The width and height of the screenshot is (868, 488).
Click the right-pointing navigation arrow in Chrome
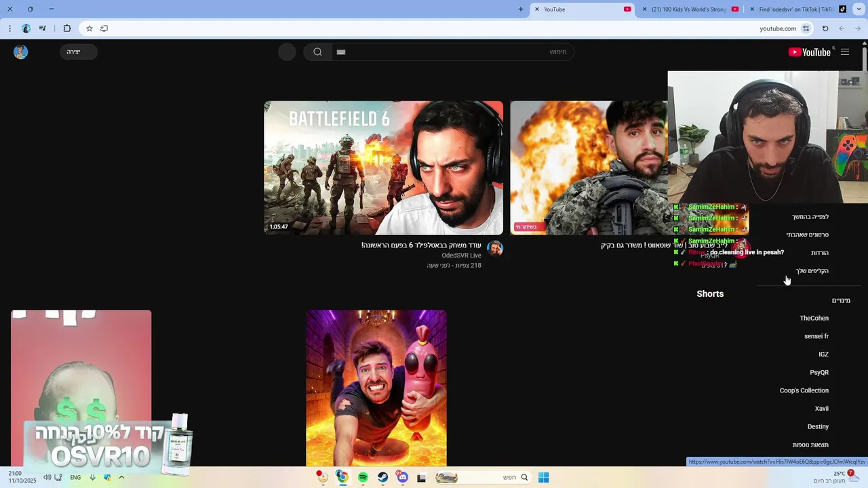[858, 28]
